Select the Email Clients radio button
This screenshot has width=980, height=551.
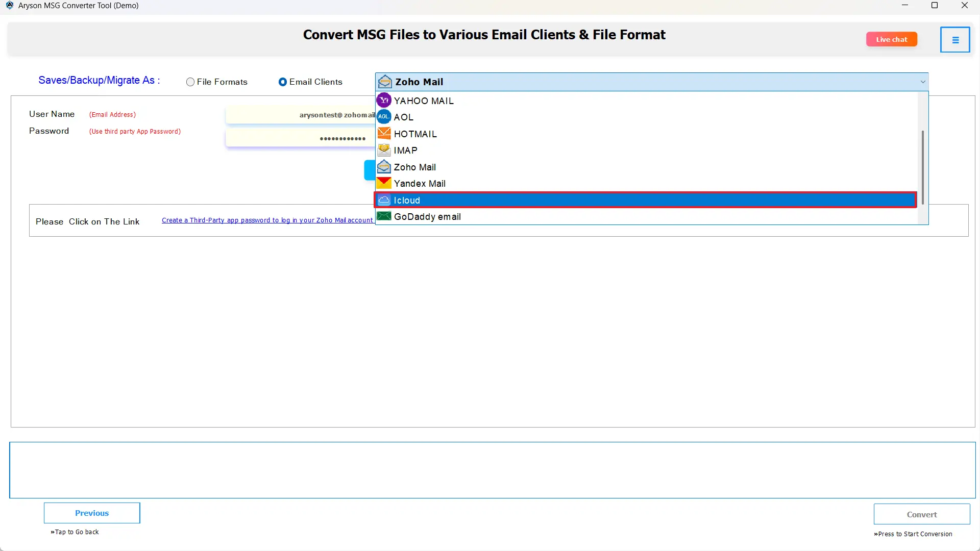click(282, 82)
